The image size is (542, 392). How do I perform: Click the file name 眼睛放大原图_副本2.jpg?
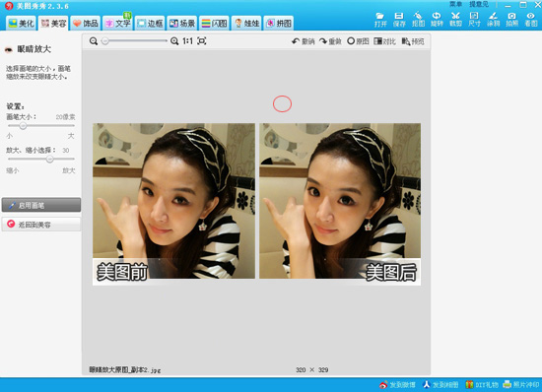point(124,370)
